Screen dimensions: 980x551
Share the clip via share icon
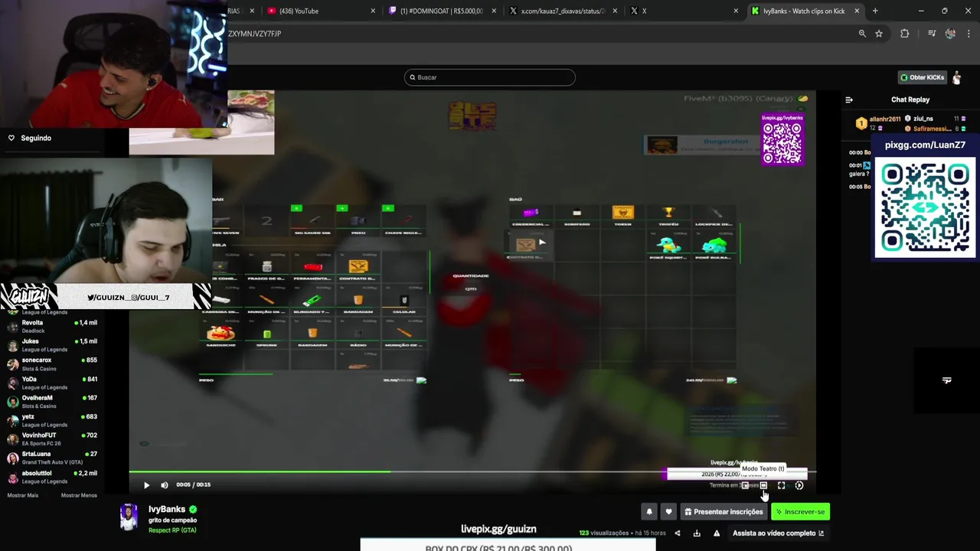pyautogui.click(x=677, y=533)
